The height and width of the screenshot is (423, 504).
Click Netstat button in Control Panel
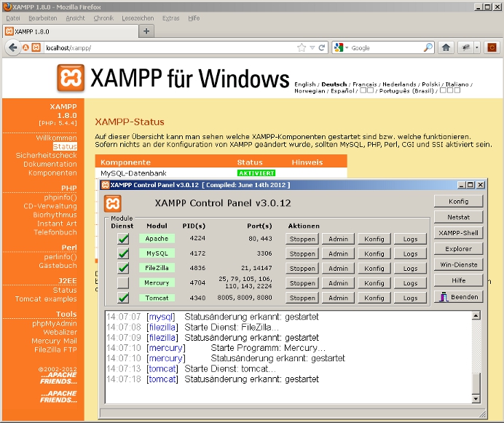[458, 217]
